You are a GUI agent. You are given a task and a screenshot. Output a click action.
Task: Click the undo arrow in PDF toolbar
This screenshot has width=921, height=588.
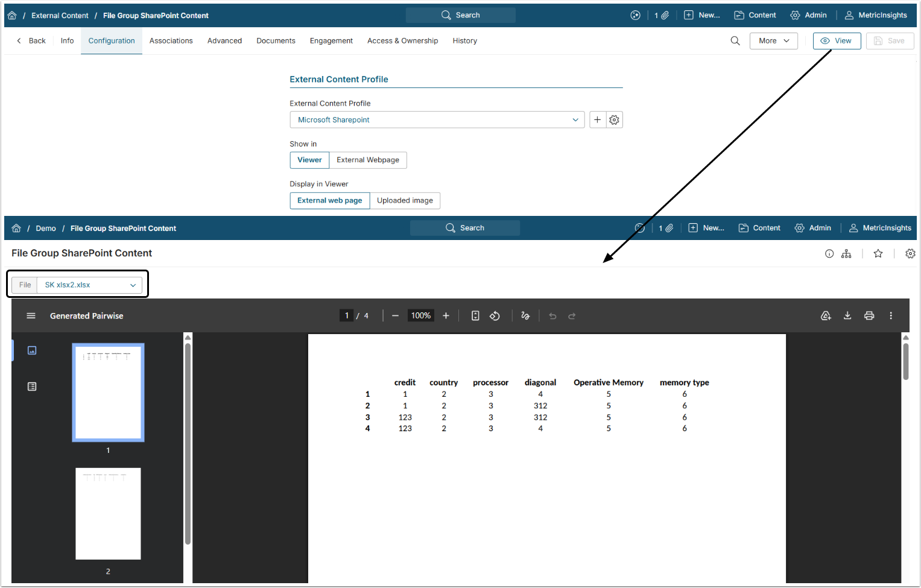coord(552,316)
